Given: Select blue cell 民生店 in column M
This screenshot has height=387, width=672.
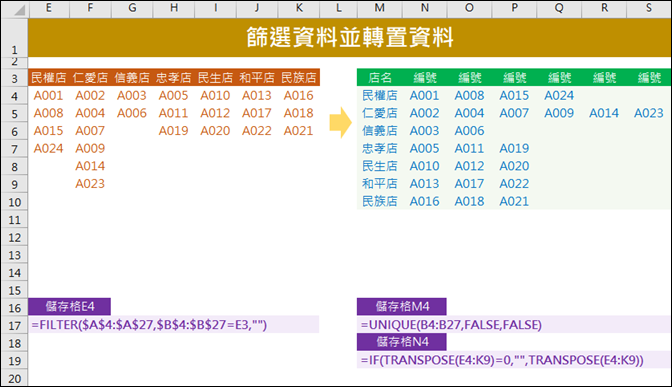Looking at the screenshot, I should pyautogui.click(x=380, y=166).
